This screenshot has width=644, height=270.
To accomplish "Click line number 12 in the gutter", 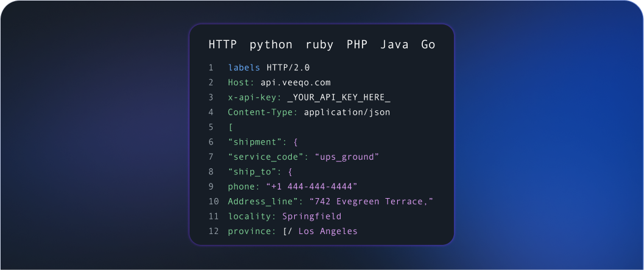I will (x=214, y=232).
